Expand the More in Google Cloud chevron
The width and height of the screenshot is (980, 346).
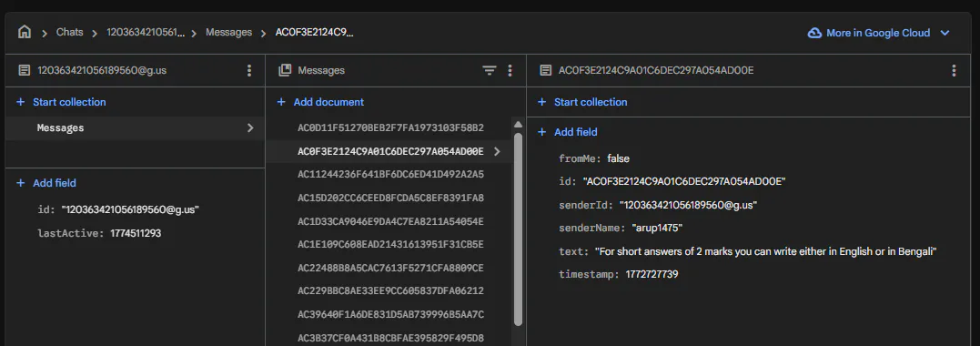(945, 33)
